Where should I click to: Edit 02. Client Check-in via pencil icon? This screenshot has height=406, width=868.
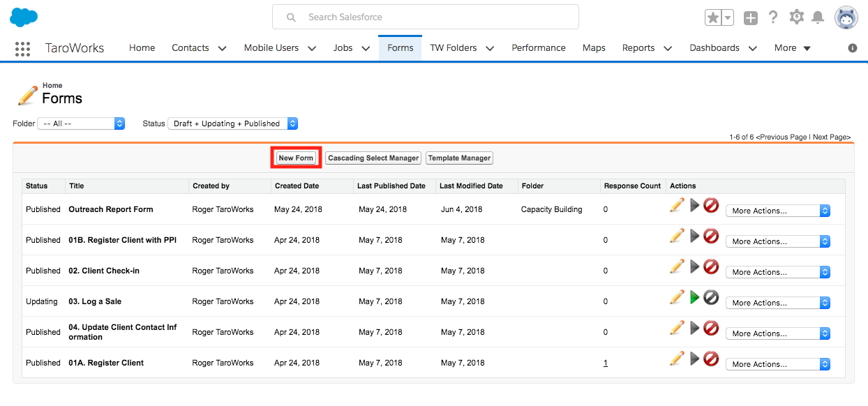pos(677,266)
